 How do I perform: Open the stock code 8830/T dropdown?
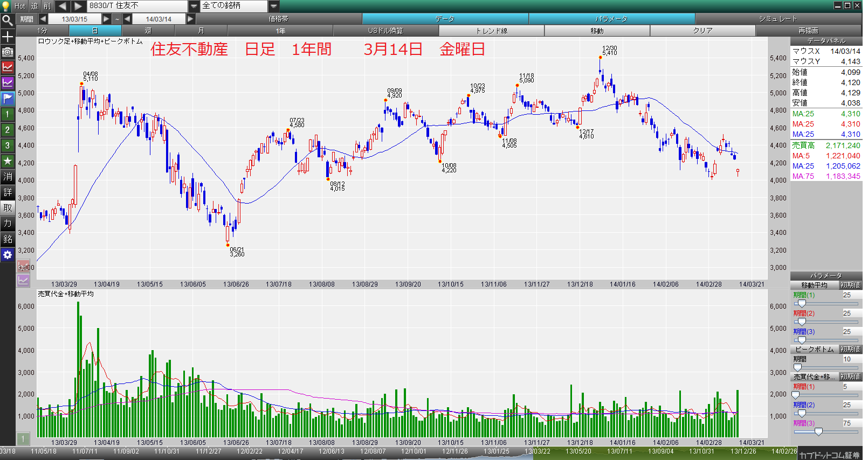pyautogui.click(x=194, y=6)
